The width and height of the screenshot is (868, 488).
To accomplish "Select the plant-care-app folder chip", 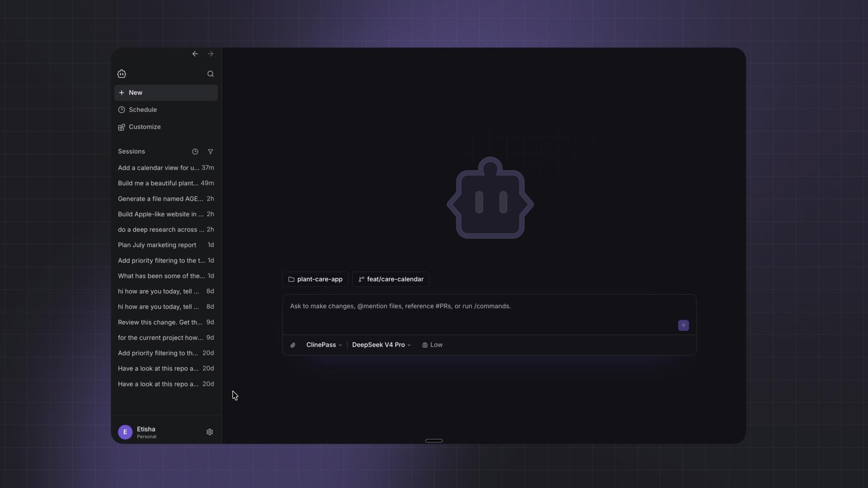I will click(316, 279).
